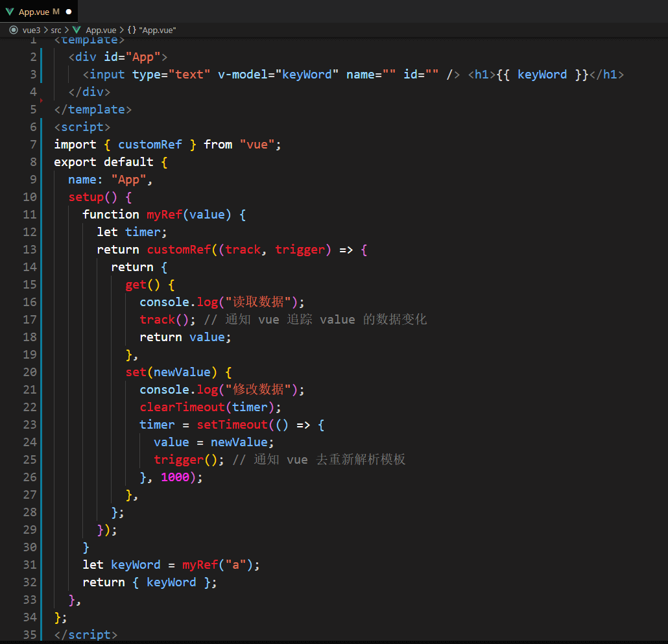This screenshot has width=668, height=644.
Task: Click "clearTimeout(timer);" on line 22
Action: 211,407
